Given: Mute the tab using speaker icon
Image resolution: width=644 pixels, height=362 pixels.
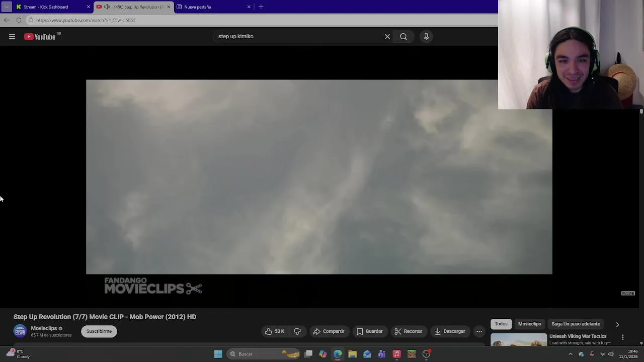Looking at the screenshot, I should coord(107,7).
